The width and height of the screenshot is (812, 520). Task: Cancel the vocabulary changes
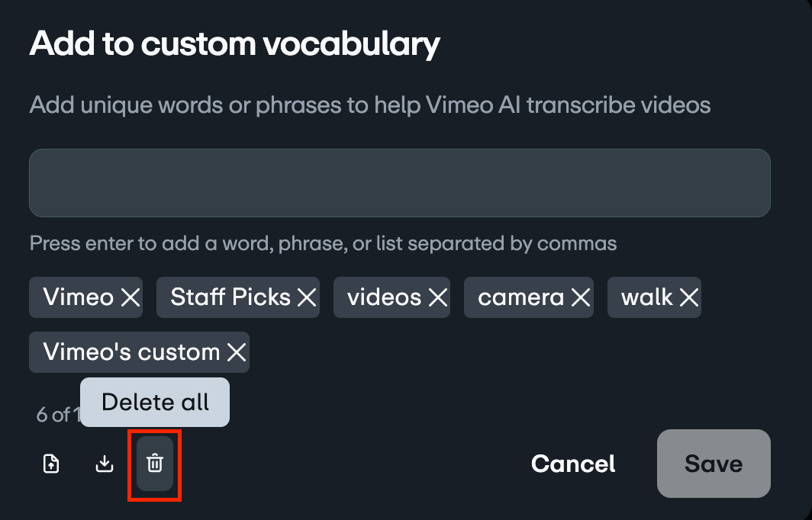point(572,464)
